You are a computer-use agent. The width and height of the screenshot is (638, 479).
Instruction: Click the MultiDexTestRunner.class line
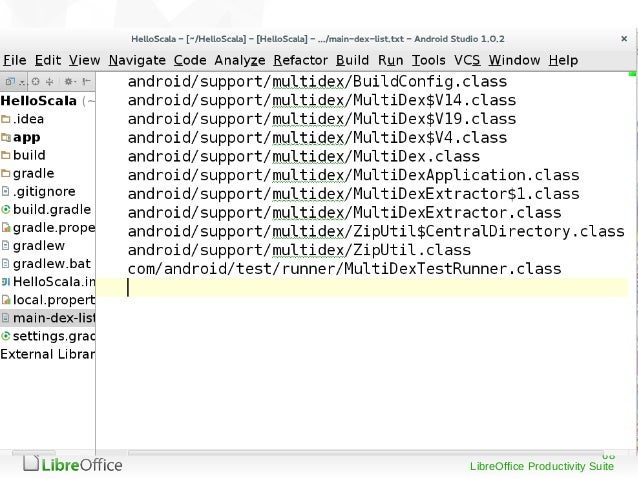point(344,269)
